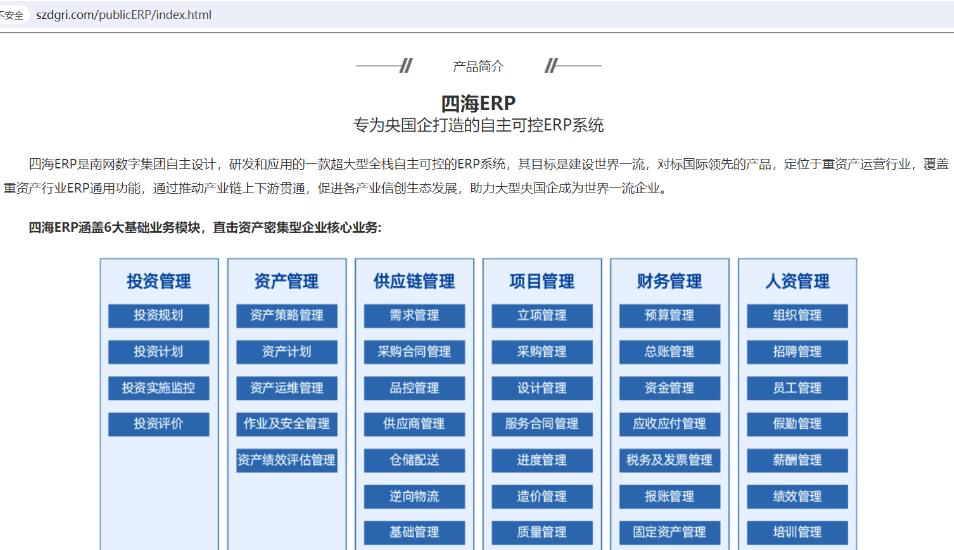Click the 不安全 security indicator in address bar
The width and height of the screenshot is (954, 550).
[11, 15]
